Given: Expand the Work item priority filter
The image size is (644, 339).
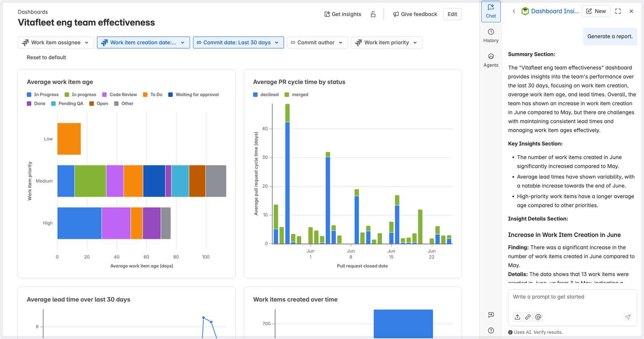Looking at the screenshot, I should pyautogui.click(x=386, y=42).
